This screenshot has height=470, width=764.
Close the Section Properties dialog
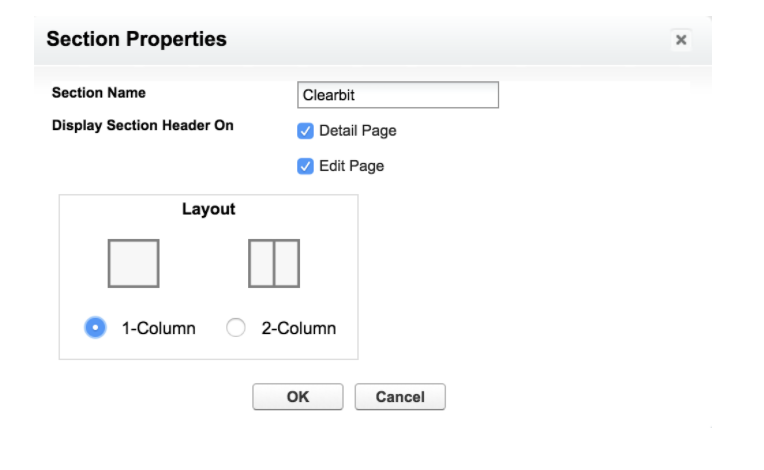pos(681,39)
